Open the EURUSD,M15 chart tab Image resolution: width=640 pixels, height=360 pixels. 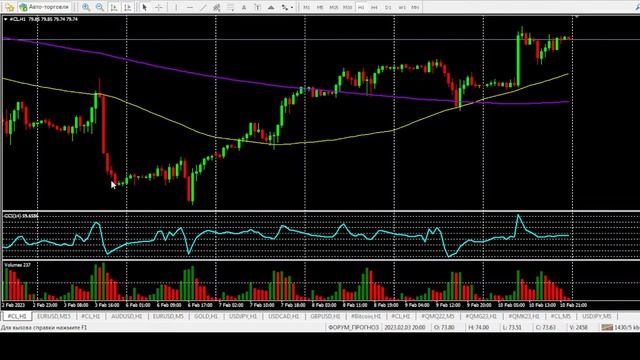[x=53, y=316]
